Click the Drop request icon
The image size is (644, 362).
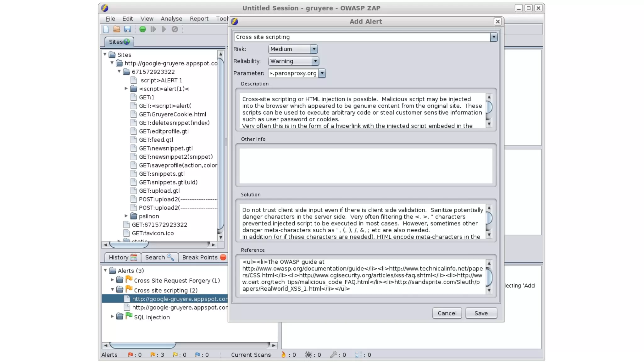point(175,29)
